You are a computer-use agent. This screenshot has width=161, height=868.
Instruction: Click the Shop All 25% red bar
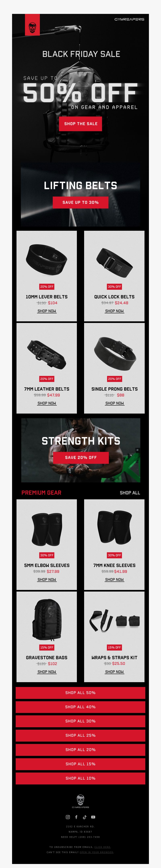(80, 735)
